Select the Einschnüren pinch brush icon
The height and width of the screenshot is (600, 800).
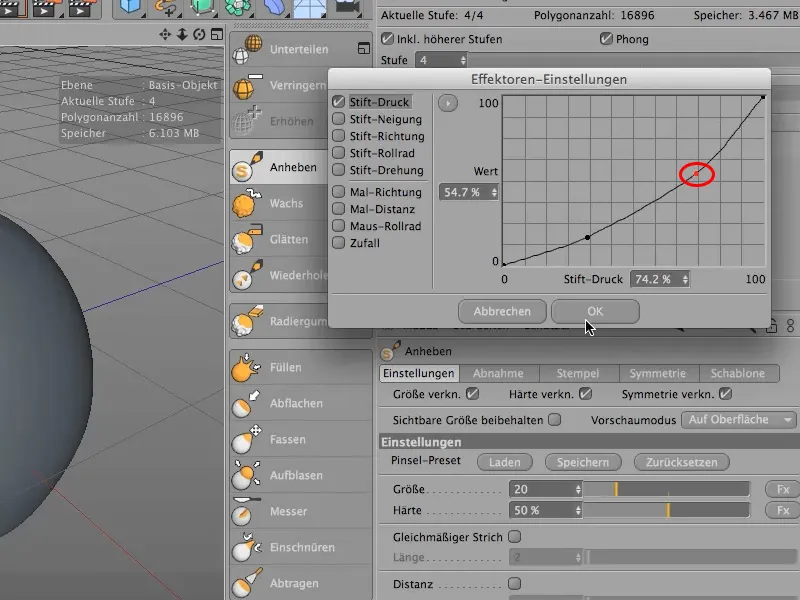[x=247, y=547]
